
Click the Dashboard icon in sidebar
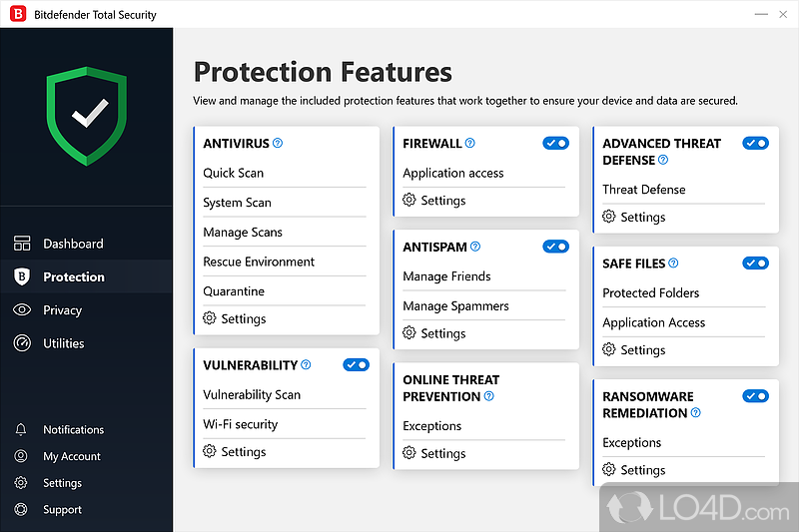(x=22, y=244)
